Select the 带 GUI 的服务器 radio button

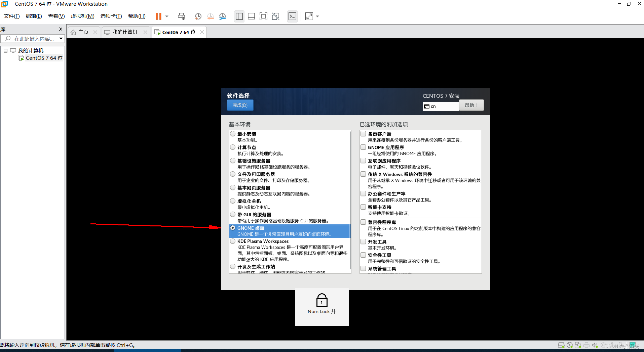pyautogui.click(x=233, y=214)
